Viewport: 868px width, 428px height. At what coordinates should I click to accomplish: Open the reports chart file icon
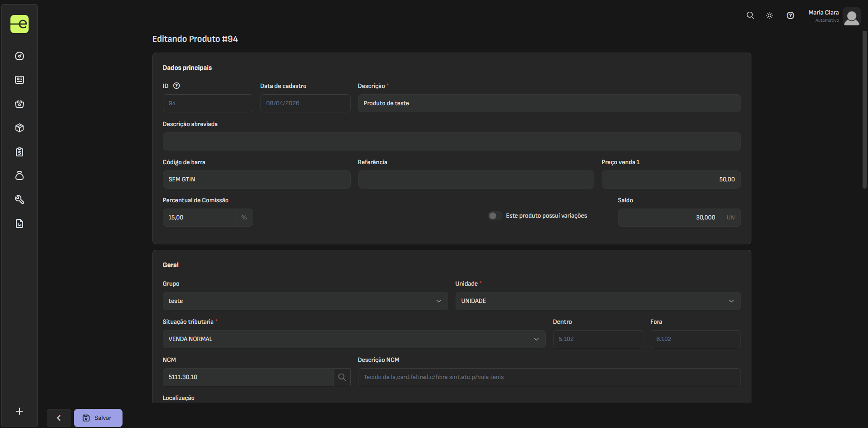tap(20, 224)
